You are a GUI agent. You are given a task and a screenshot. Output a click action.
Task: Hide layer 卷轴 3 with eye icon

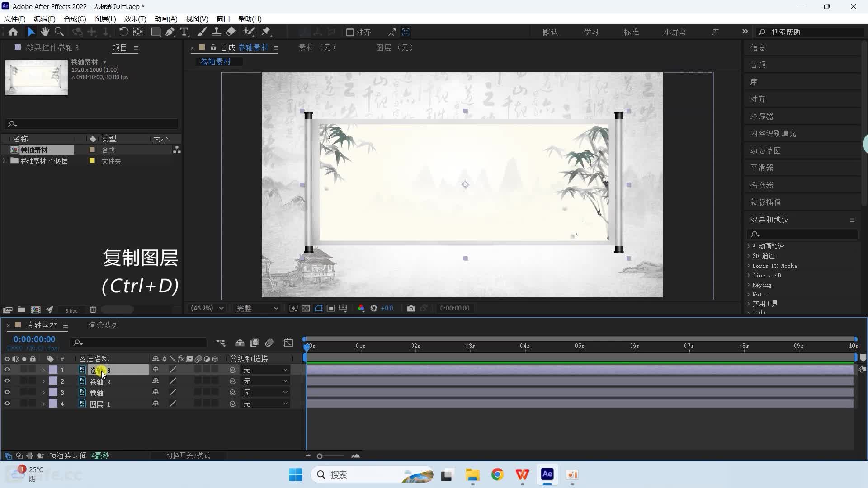tap(7, 370)
